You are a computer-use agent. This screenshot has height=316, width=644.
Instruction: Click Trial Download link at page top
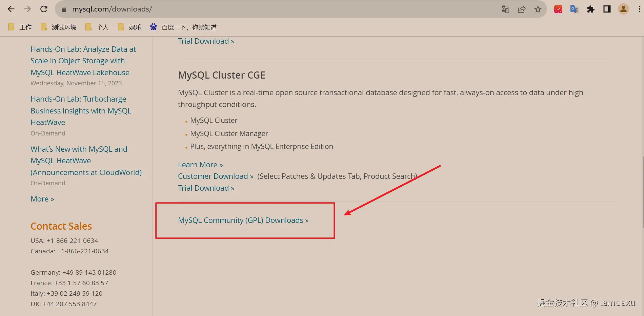pos(206,41)
